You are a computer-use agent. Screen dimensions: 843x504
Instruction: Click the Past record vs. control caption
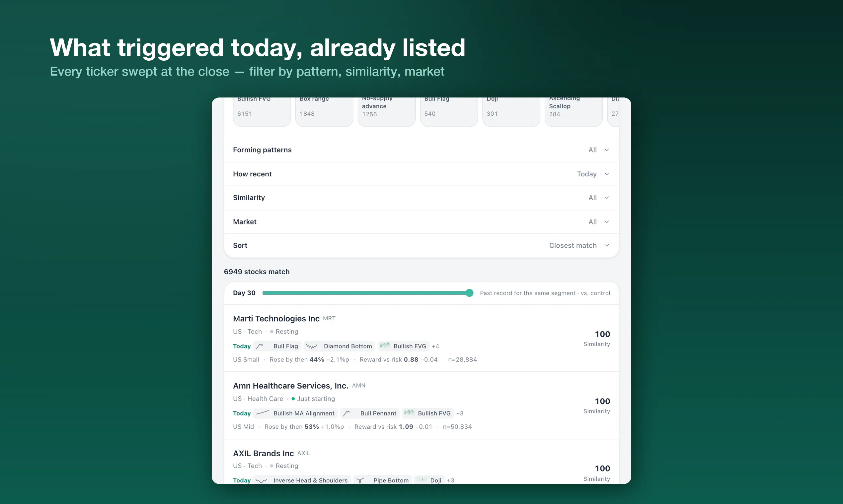(x=545, y=293)
